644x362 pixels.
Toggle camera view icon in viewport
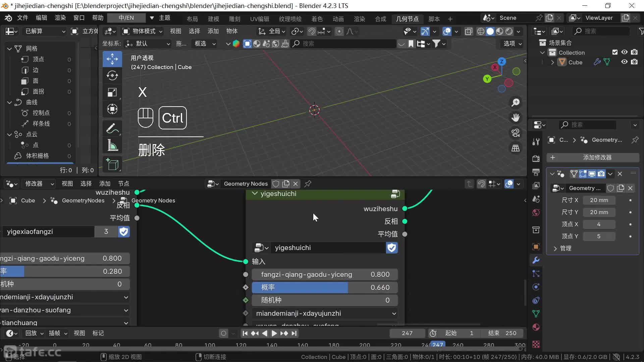coord(516,133)
